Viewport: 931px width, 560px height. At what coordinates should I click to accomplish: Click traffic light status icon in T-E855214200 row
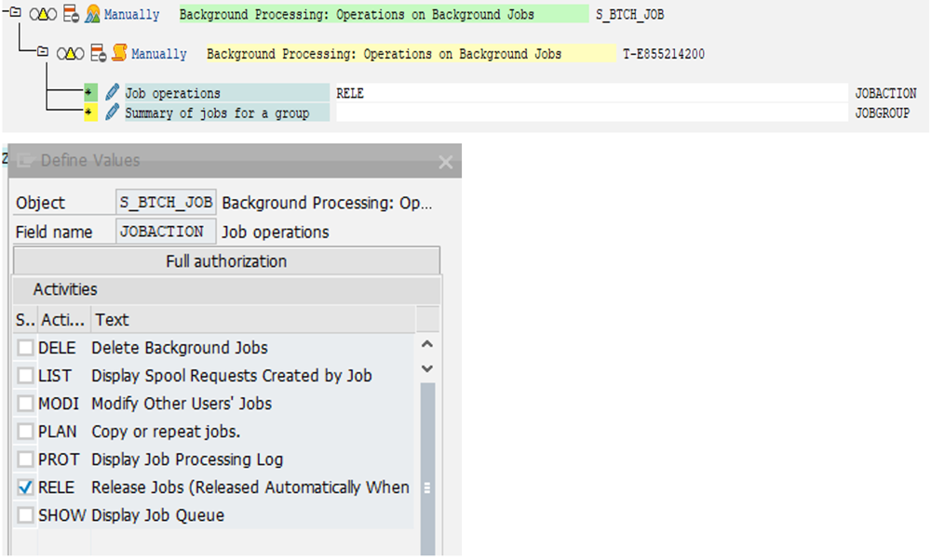[70, 54]
